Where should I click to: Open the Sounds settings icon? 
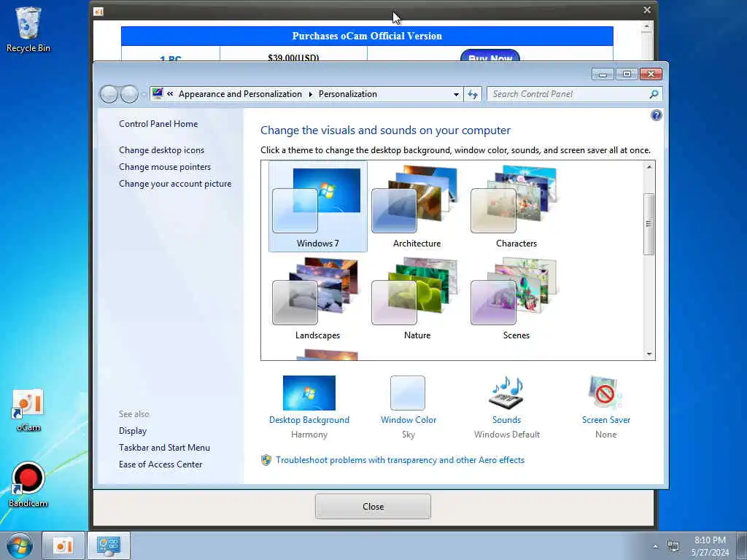[x=506, y=393]
